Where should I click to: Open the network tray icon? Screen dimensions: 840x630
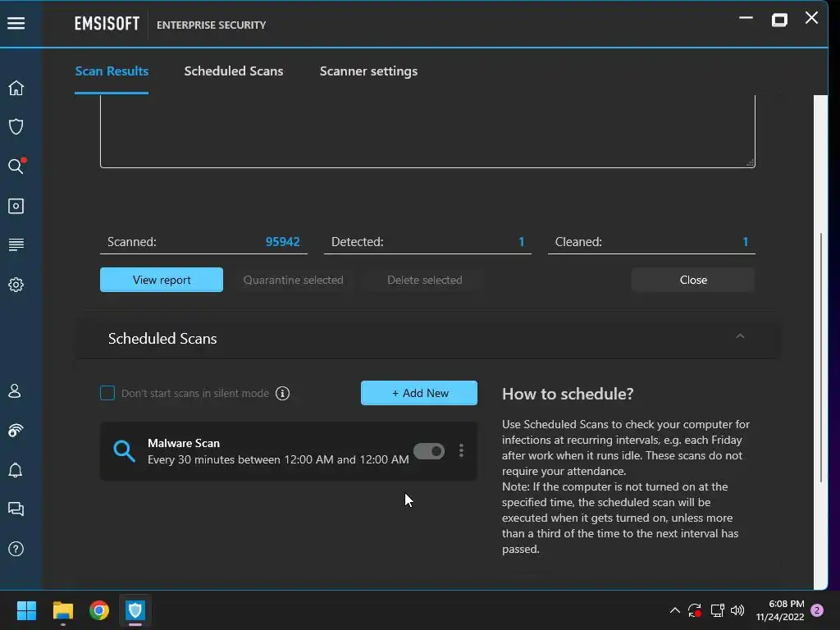pyautogui.click(x=717, y=610)
